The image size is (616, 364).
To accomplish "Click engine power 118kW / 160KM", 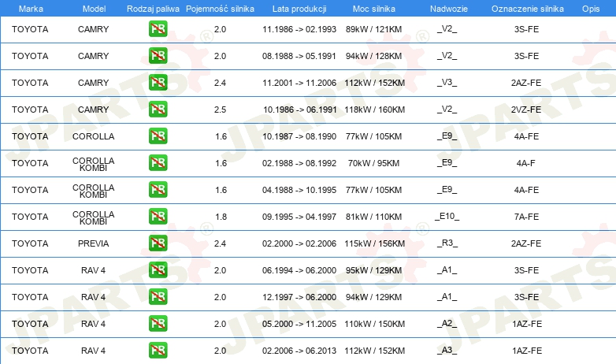I will click(x=374, y=110).
